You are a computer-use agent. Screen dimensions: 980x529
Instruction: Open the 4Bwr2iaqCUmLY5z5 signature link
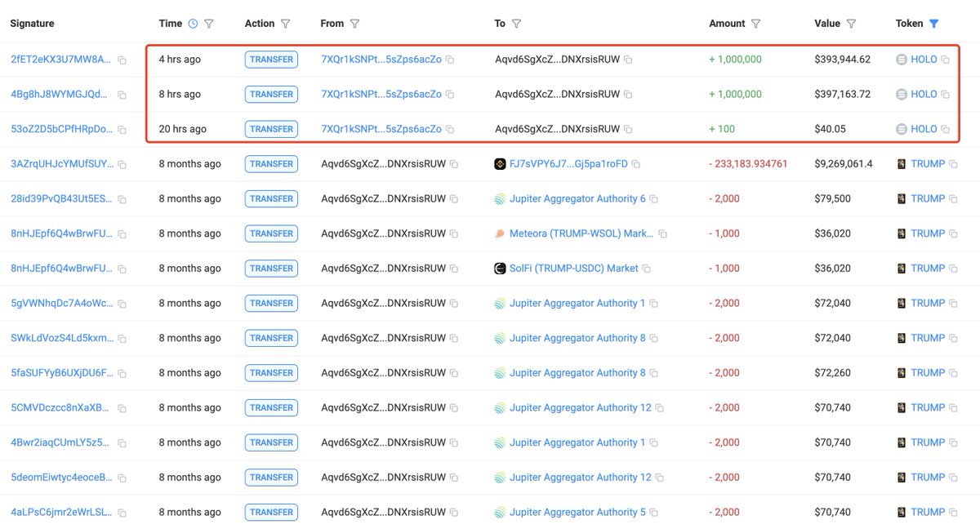pos(60,442)
